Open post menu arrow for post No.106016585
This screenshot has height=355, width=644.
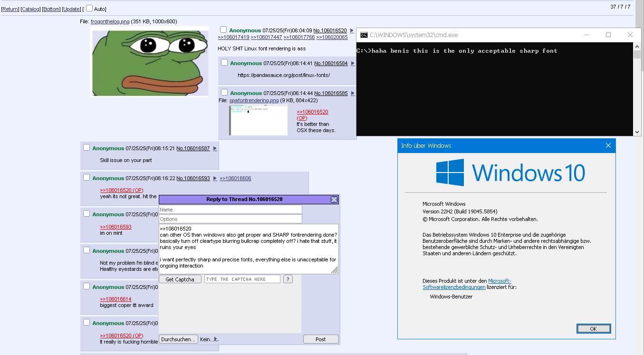(353, 93)
